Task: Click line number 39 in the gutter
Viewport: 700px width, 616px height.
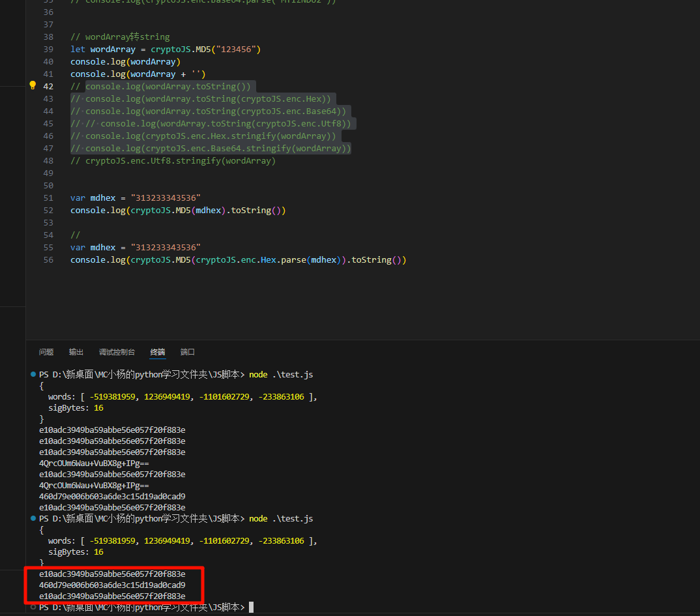Action: (48, 49)
